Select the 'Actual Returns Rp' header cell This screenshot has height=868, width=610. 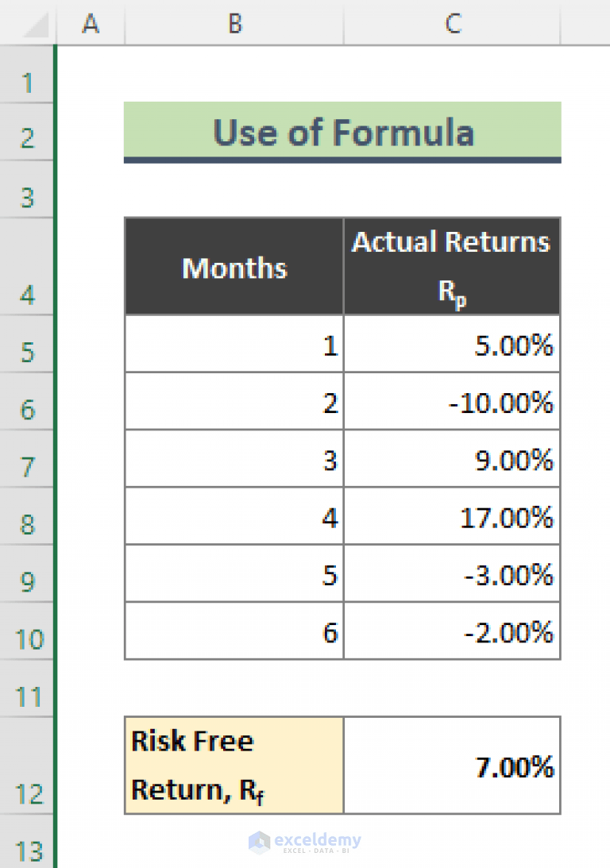click(452, 266)
